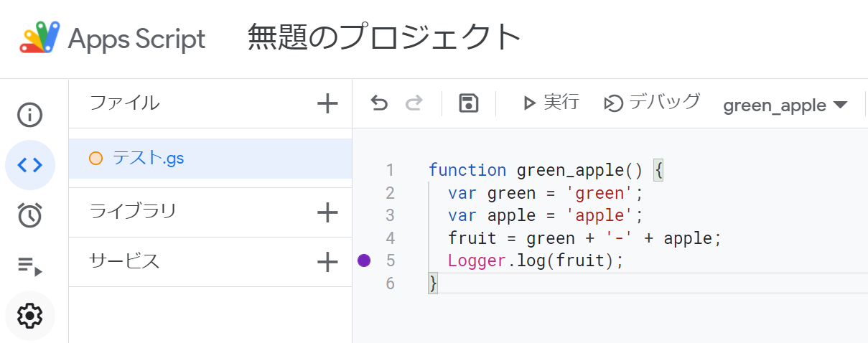This screenshot has width=868, height=343.
Task: Add a library with plus icon
Action: pyautogui.click(x=327, y=212)
